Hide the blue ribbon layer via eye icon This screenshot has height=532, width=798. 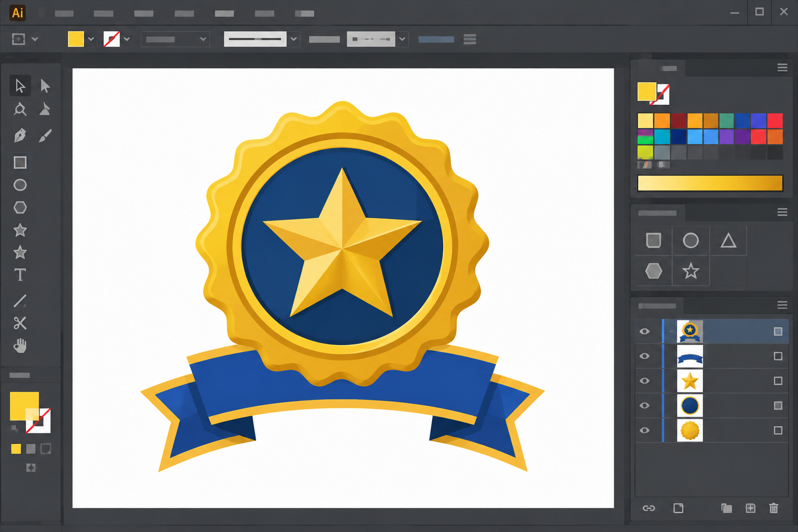[x=645, y=356]
